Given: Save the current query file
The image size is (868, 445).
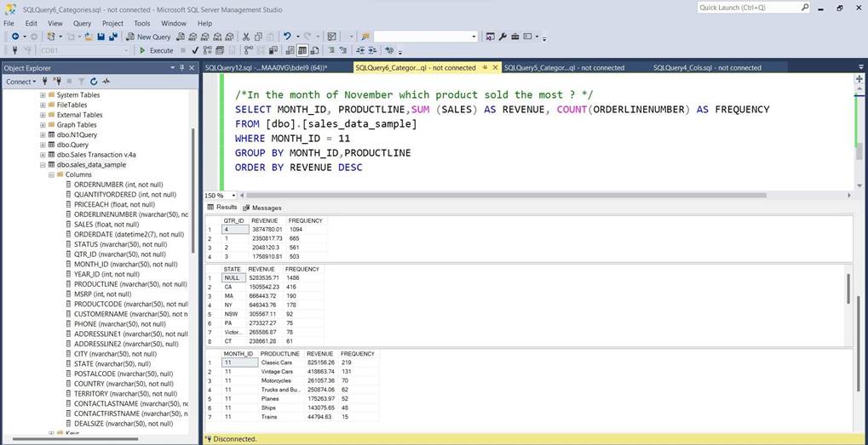Looking at the screenshot, I should (101, 37).
